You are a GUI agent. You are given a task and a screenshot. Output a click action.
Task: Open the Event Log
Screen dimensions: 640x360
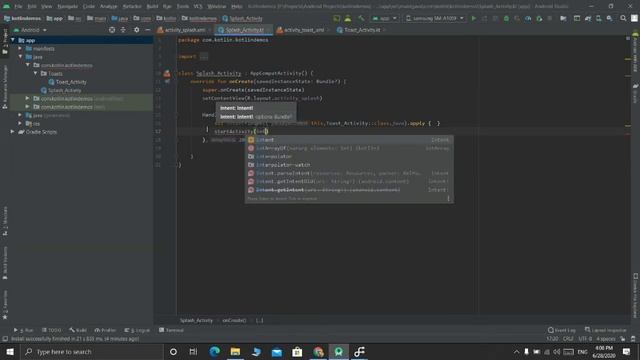click(562, 330)
